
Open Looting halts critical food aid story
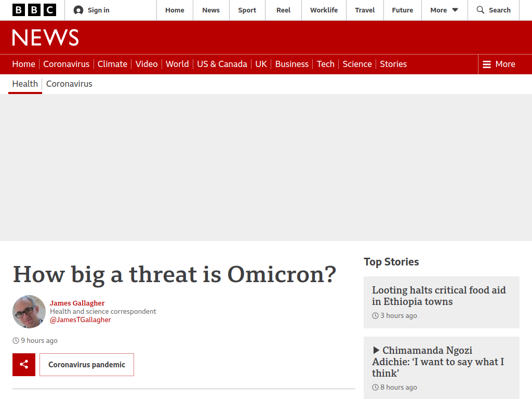[x=438, y=296]
